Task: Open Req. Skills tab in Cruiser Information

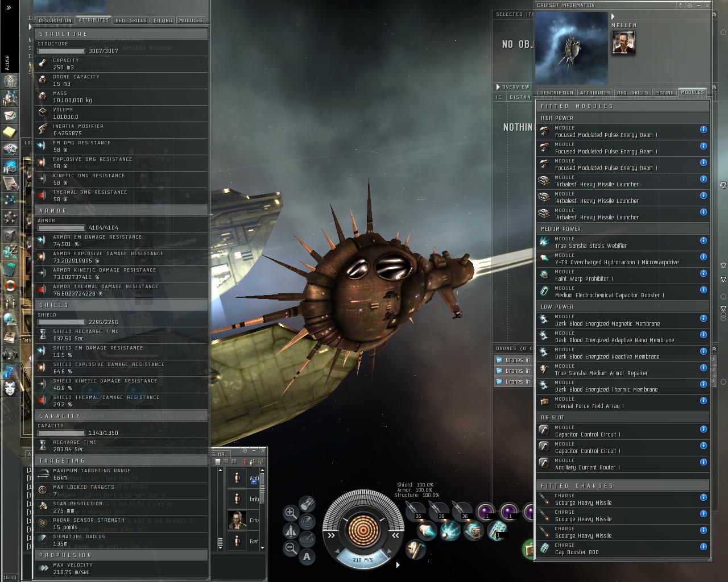Action: coord(632,93)
